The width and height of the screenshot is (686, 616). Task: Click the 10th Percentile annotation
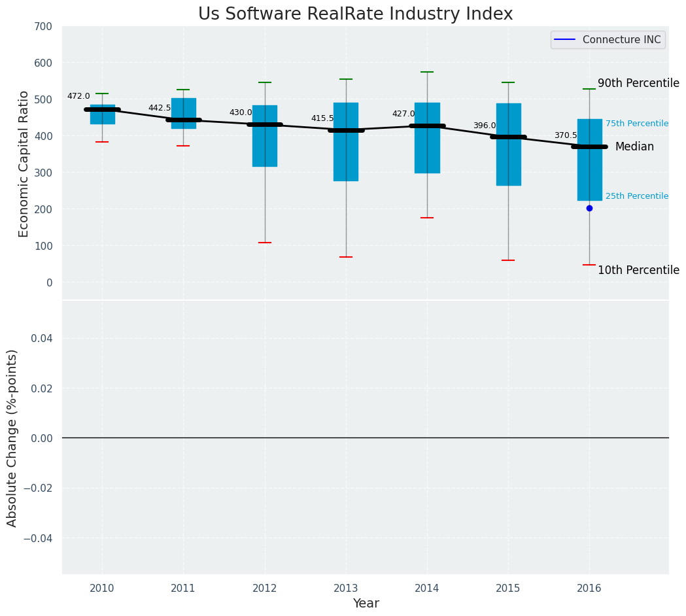coord(639,270)
